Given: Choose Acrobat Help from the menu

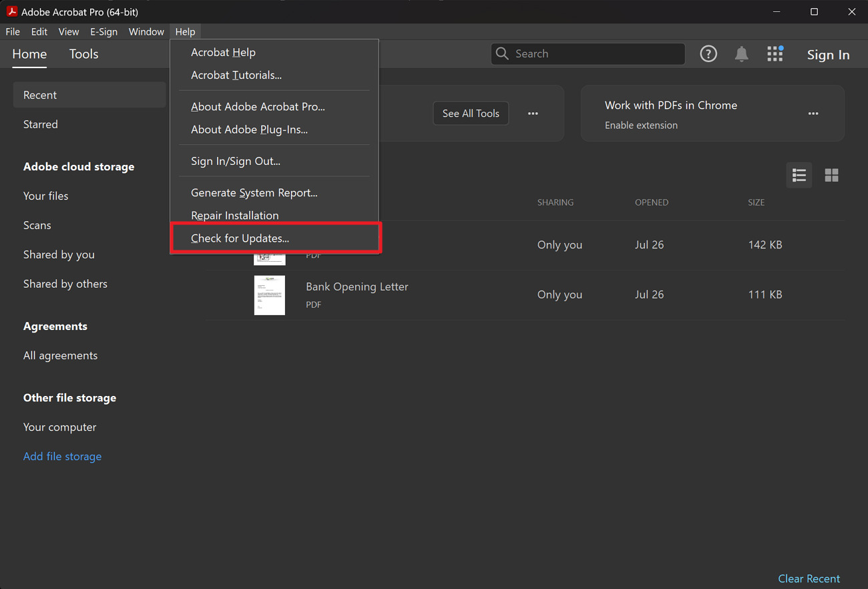Looking at the screenshot, I should [x=274, y=52].
